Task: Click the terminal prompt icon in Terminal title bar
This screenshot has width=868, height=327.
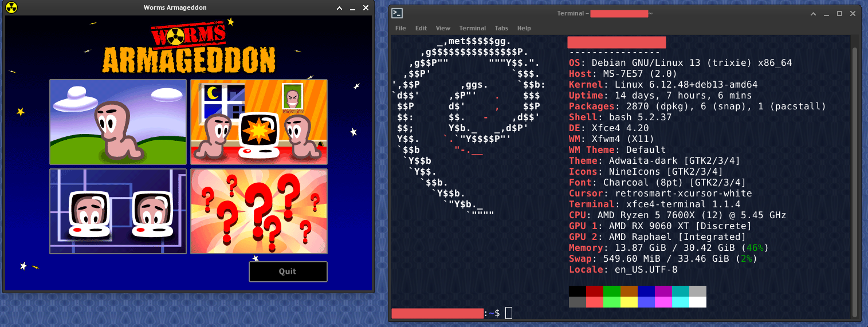Action: tap(397, 13)
